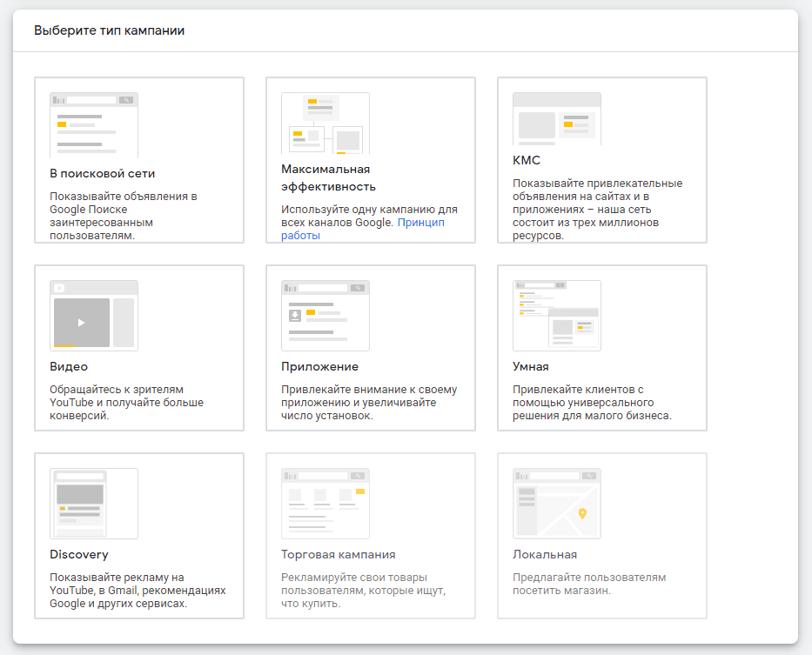Select the Торговая кампания title
The height and width of the screenshot is (655, 812).
point(339,554)
